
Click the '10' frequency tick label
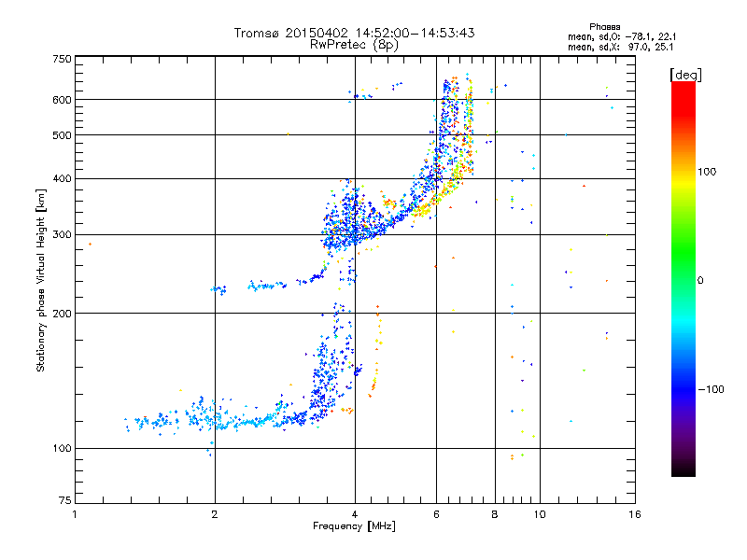[540, 514]
